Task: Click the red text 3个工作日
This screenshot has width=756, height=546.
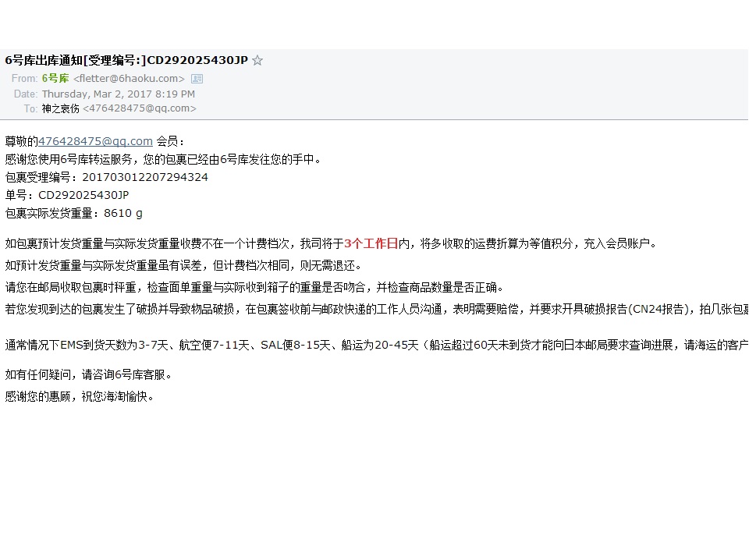Action: pos(371,243)
